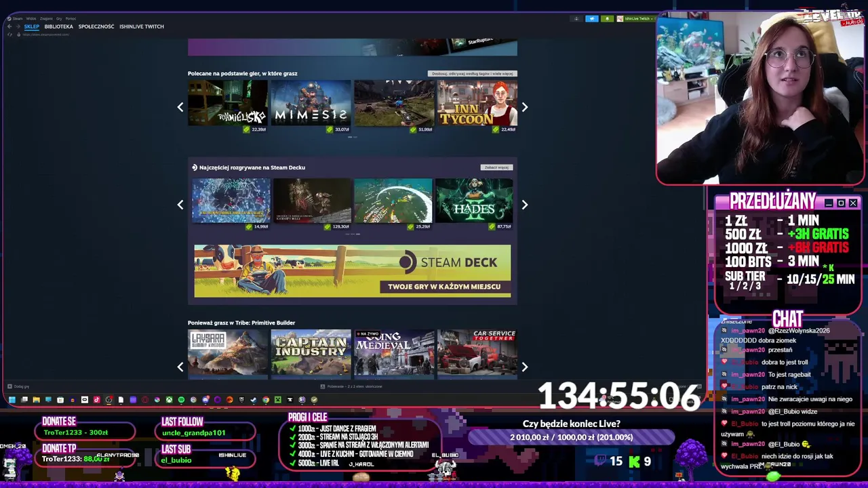Screen dimensions: 868x488
Task: Show previous recommended games with left arrow
Action: [180, 107]
